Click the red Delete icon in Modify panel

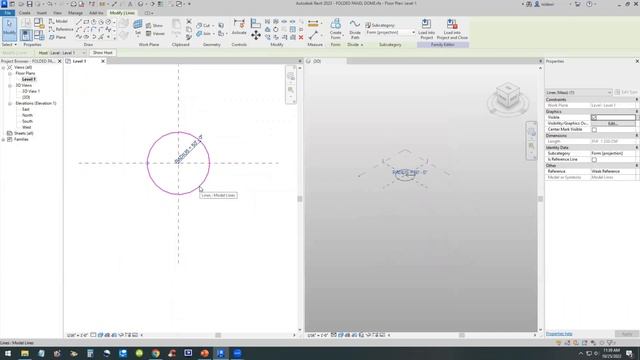[x=301, y=37]
